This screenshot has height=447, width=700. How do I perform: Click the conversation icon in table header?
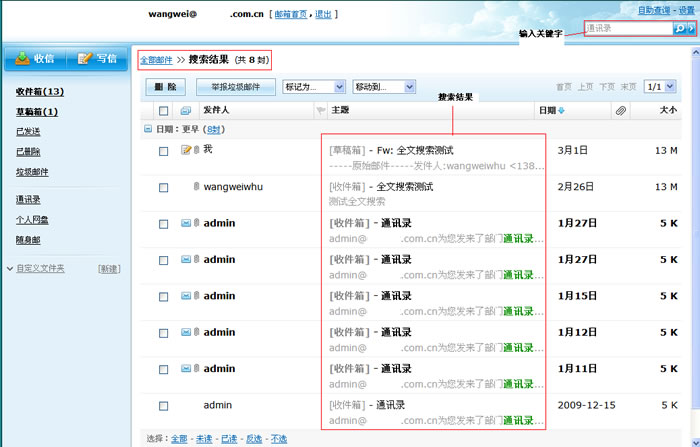(x=186, y=110)
